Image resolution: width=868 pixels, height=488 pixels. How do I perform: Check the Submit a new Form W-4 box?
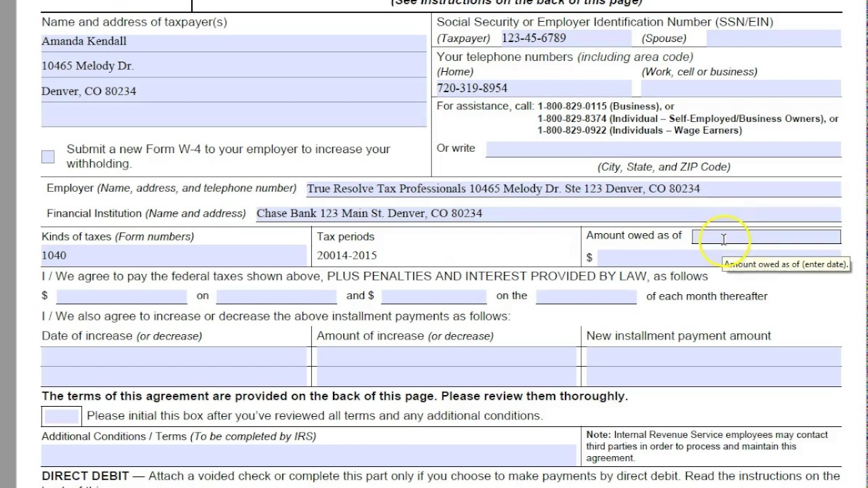pyautogui.click(x=47, y=156)
